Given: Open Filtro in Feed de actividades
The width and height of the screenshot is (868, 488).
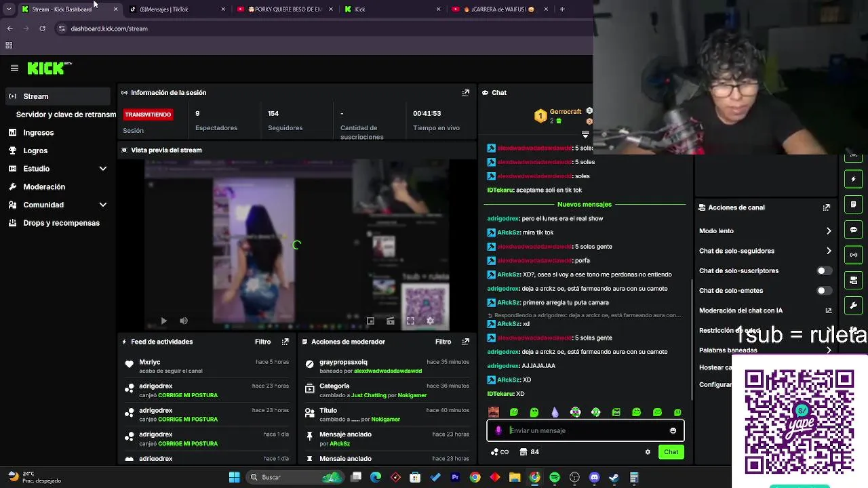Looking at the screenshot, I should coord(262,342).
